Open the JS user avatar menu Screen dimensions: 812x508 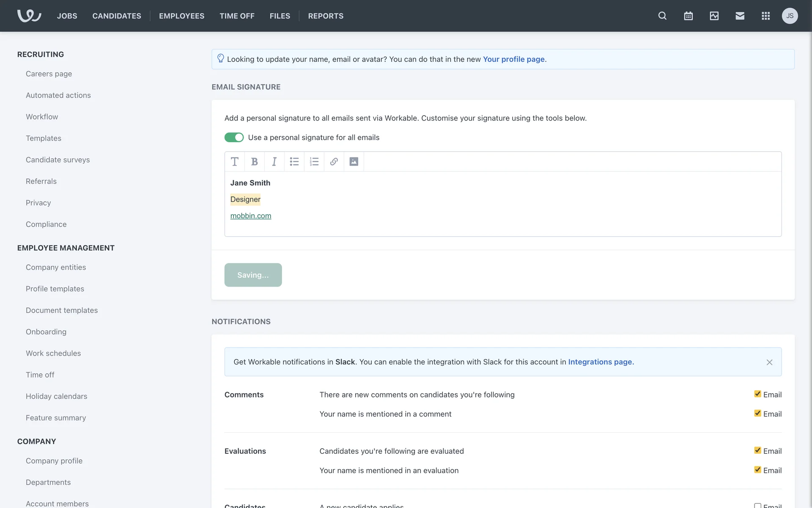[790, 16]
